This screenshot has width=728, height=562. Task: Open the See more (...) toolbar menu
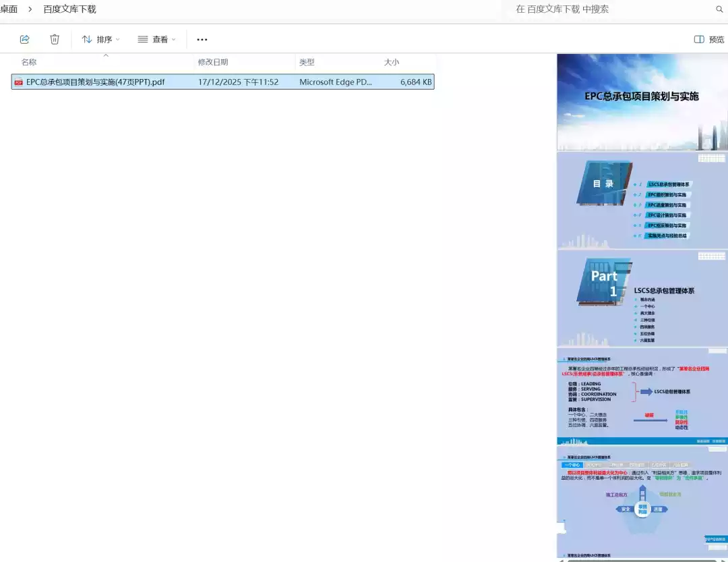tap(201, 39)
